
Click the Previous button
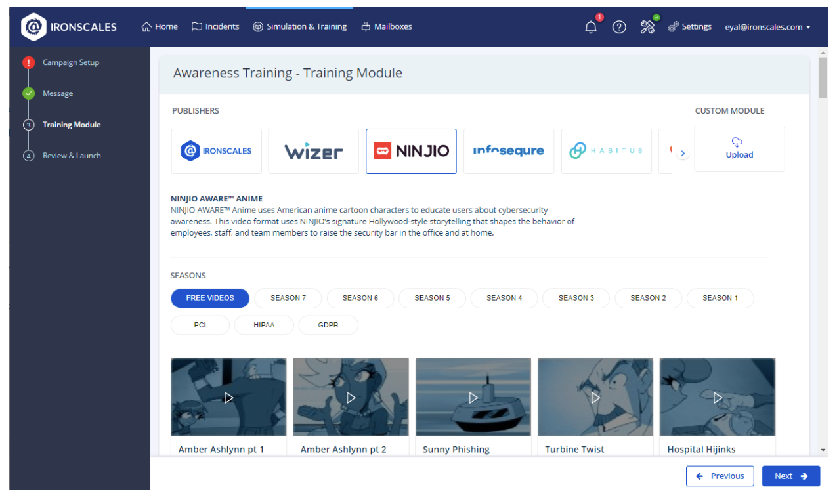point(720,476)
